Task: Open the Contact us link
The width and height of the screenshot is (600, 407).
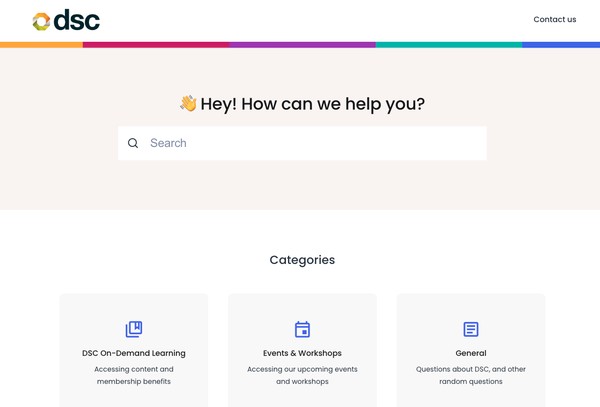Action: pyautogui.click(x=554, y=20)
